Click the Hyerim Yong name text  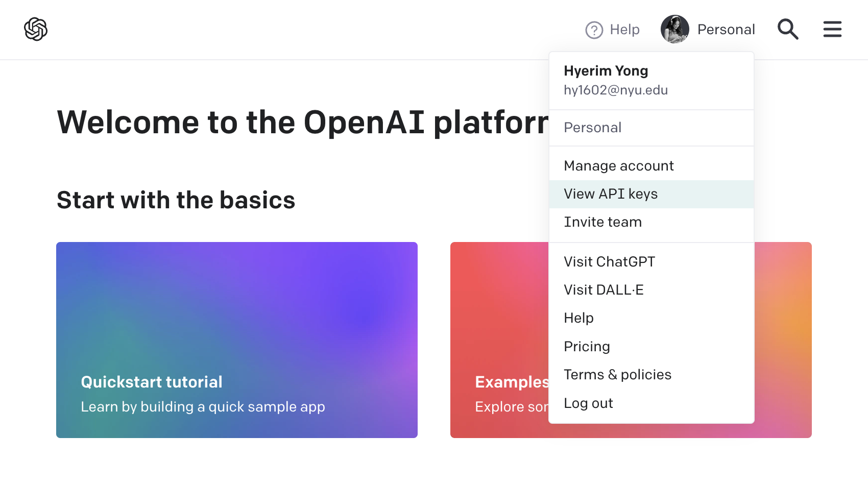(x=606, y=71)
